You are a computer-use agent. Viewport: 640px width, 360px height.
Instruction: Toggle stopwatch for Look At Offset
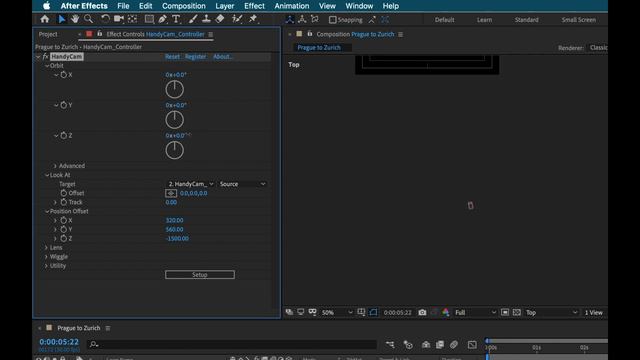tap(64, 193)
